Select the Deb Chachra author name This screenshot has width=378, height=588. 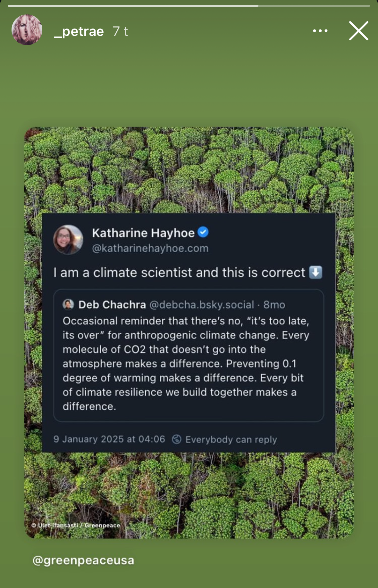click(112, 305)
